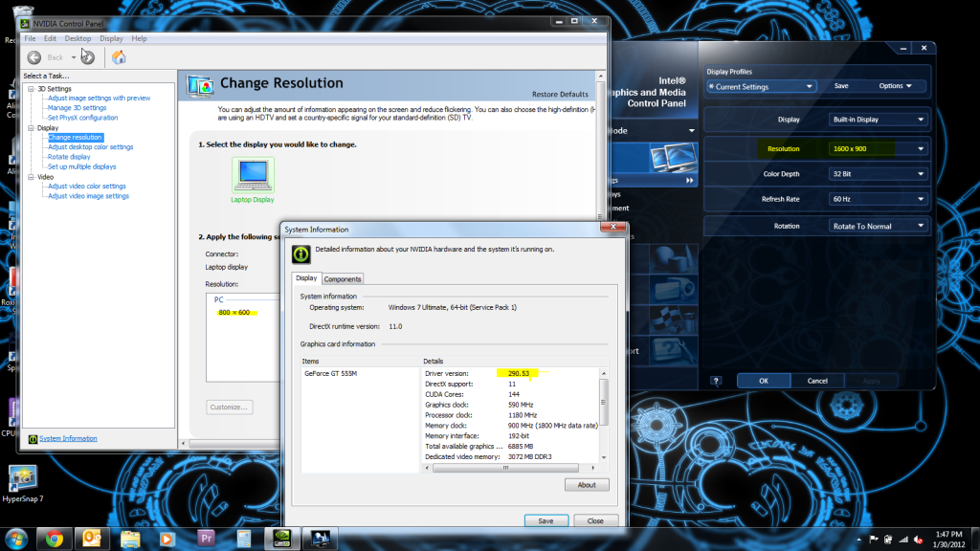The image size is (980, 551).
Task: Open Intel panel help question mark button
Action: [x=716, y=381]
